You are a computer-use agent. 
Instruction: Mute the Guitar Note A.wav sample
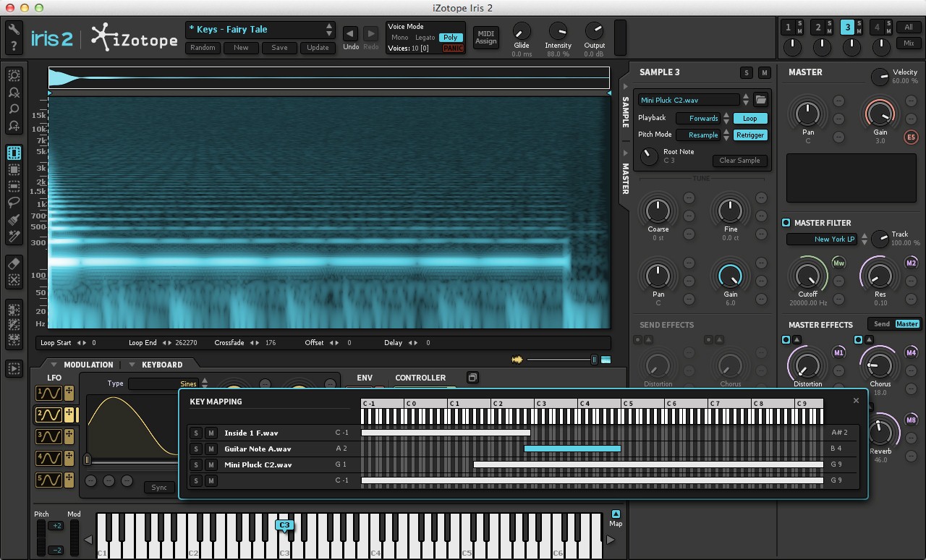pos(211,449)
